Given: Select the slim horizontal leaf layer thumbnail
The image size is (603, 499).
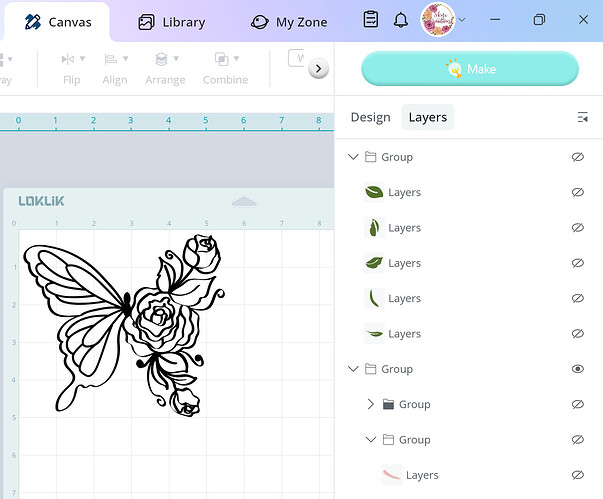Looking at the screenshot, I should (x=374, y=333).
